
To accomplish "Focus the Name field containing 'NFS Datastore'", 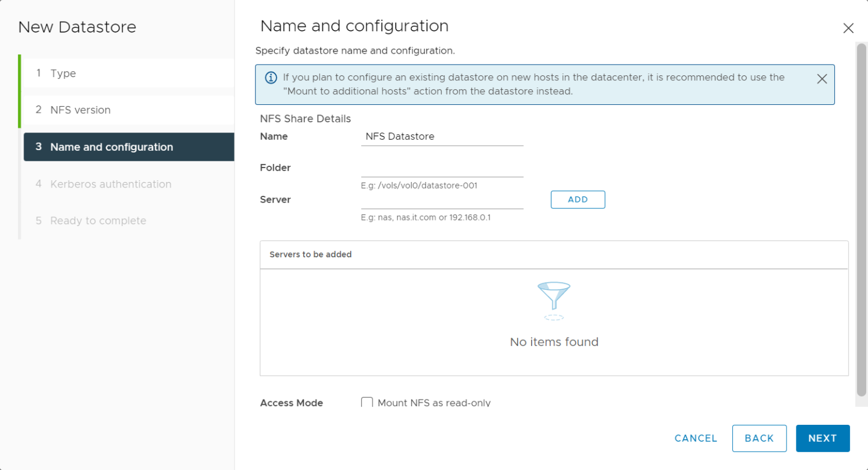I will 442,137.
